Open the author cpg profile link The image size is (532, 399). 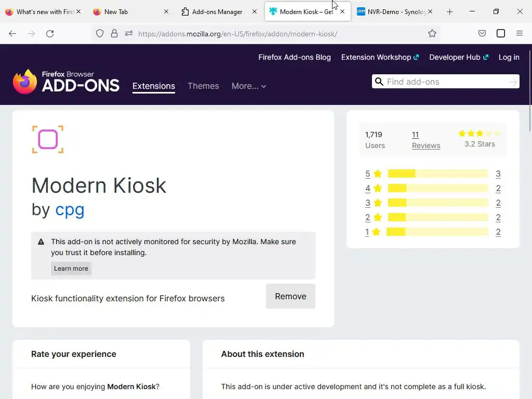(x=70, y=210)
